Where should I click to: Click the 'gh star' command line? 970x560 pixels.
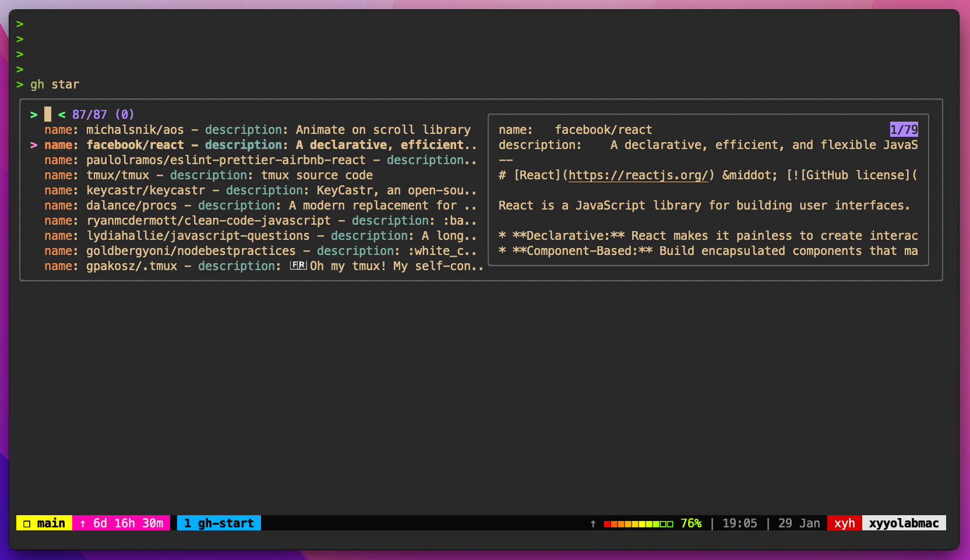[x=55, y=84]
